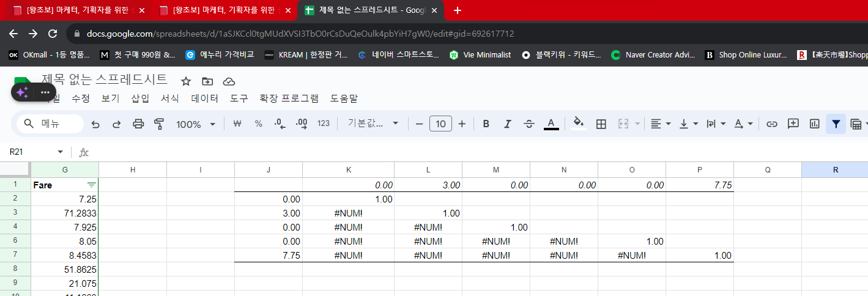
Task: Open the Fare column filter dropdown
Action: point(91,185)
